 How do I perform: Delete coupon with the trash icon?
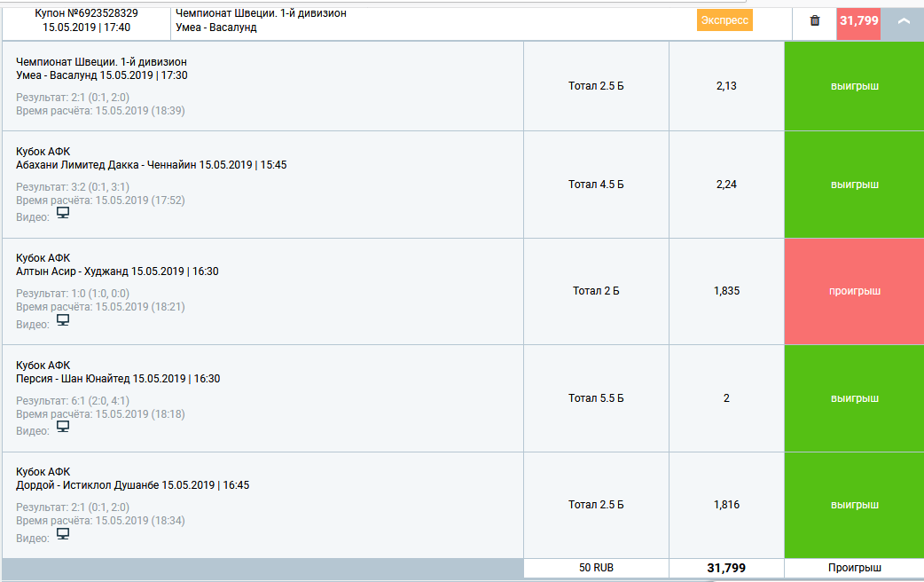coord(815,20)
